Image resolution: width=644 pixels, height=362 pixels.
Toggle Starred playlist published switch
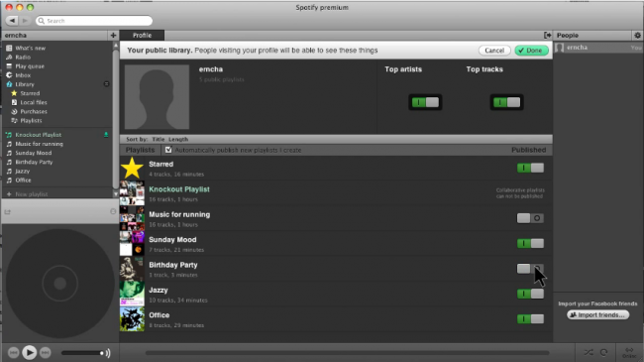tap(530, 168)
